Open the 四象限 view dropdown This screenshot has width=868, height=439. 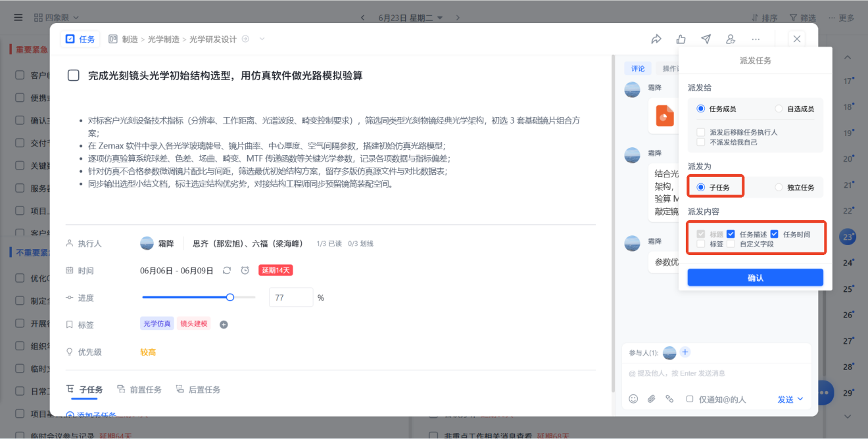click(56, 17)
